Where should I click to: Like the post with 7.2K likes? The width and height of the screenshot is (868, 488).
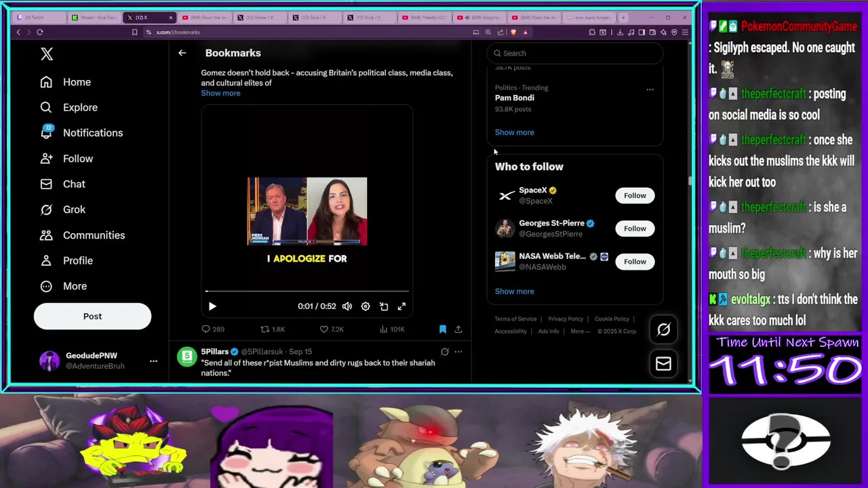[x=332, y=329]
